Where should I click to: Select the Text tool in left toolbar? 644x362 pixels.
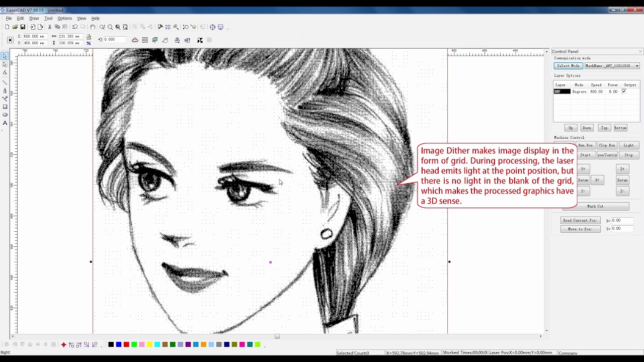(x=5, y=123)
